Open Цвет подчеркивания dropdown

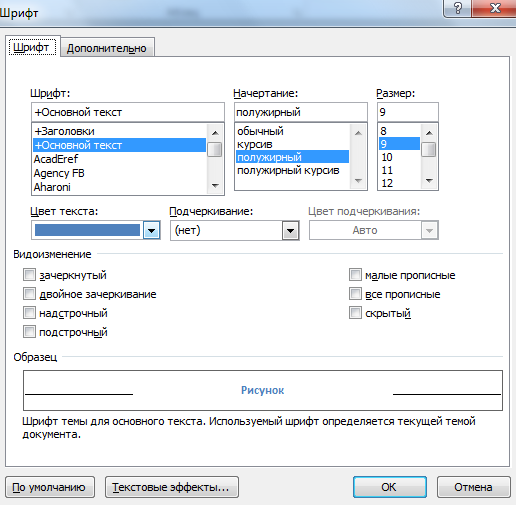(x=429, y=230)
